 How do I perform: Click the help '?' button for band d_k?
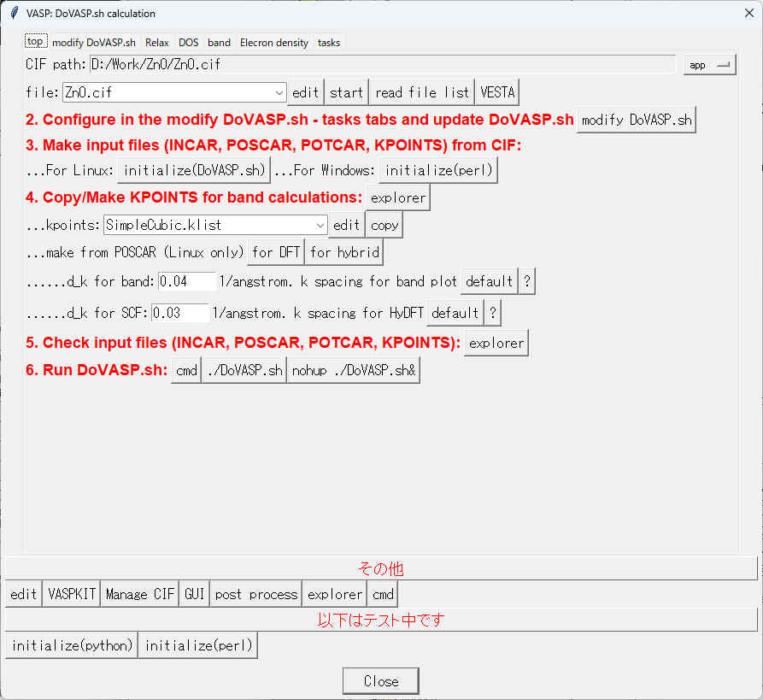click(x=527, y=281)
